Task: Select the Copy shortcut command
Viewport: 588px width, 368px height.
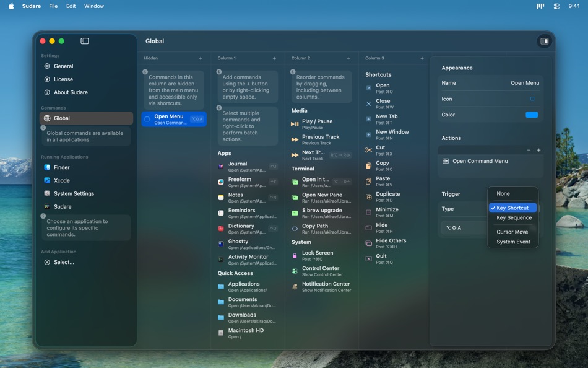Action: (x=396, y=165)
